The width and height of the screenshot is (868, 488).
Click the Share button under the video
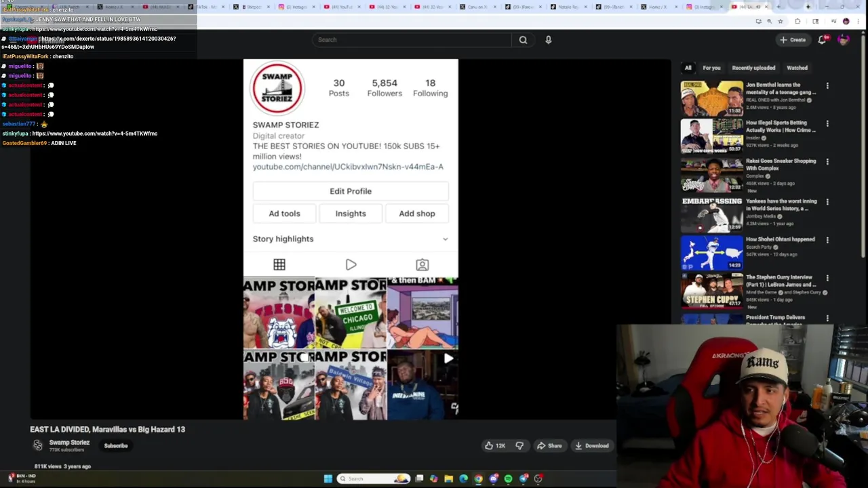point(549,446)
